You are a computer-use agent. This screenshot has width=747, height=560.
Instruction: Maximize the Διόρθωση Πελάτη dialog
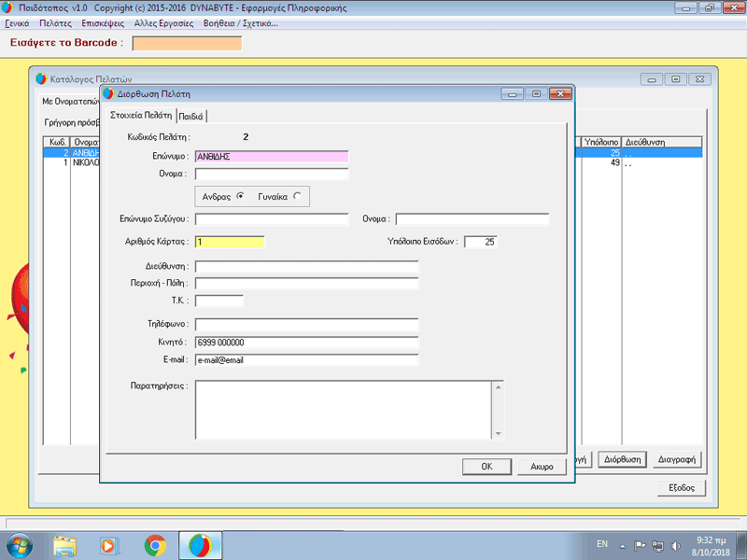click(x=536, y=94)
